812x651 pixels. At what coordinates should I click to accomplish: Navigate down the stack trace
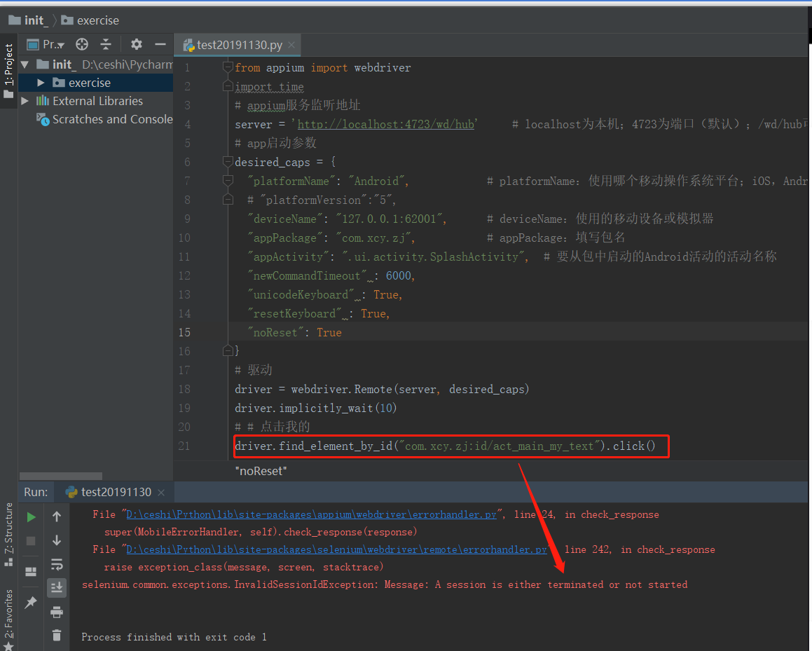click(x=57, y=540)
